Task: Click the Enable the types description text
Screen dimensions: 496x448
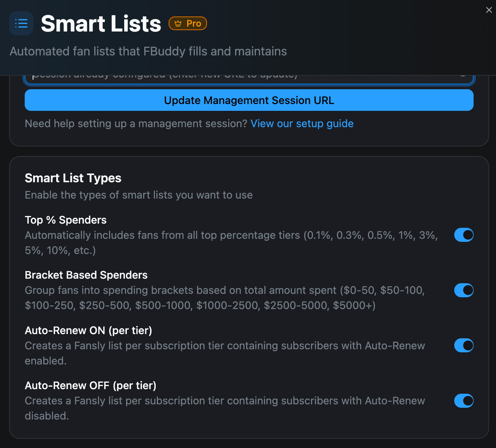Action: click(139, 195)
